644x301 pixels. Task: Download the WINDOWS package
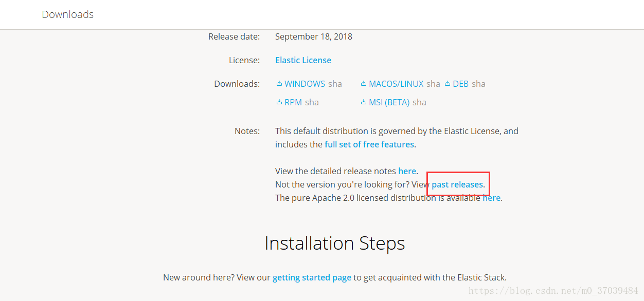pos(305,84)
